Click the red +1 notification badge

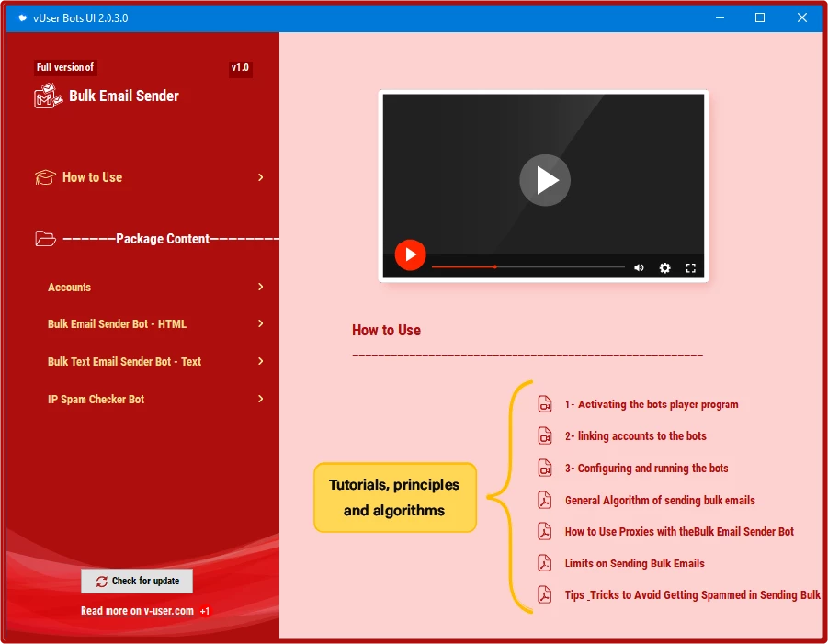pos(205,611)
